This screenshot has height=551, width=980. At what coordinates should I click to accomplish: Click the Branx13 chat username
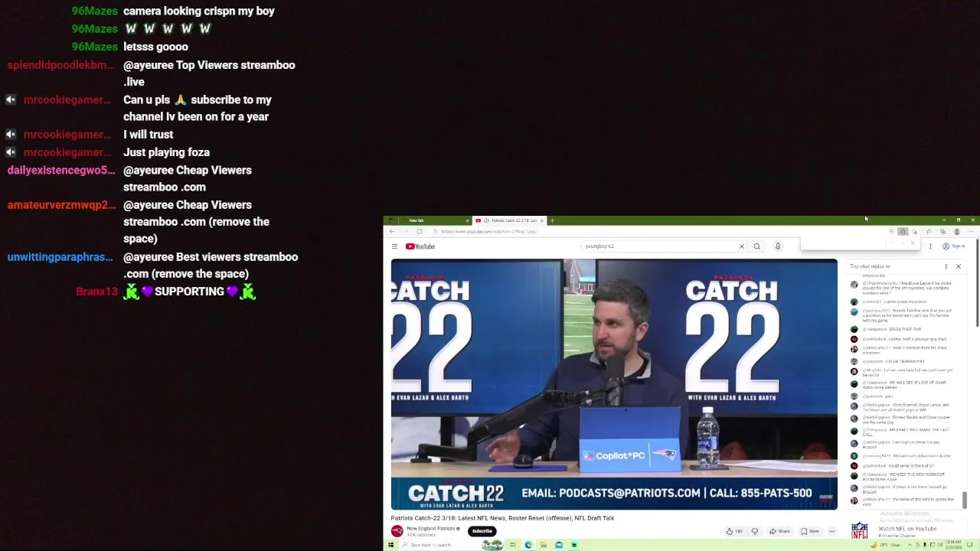(x=96, y=292)
